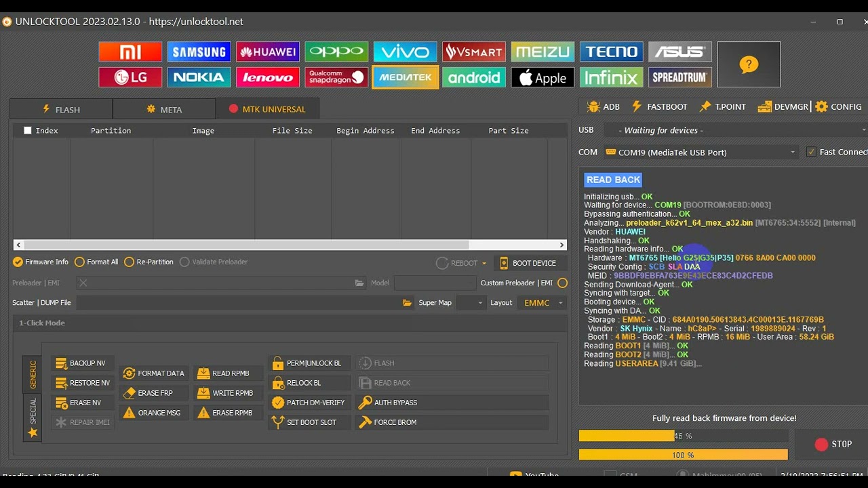Open the ADB tools
The height and width of the screenshot is (488, 868).
(x=604, y=106)
